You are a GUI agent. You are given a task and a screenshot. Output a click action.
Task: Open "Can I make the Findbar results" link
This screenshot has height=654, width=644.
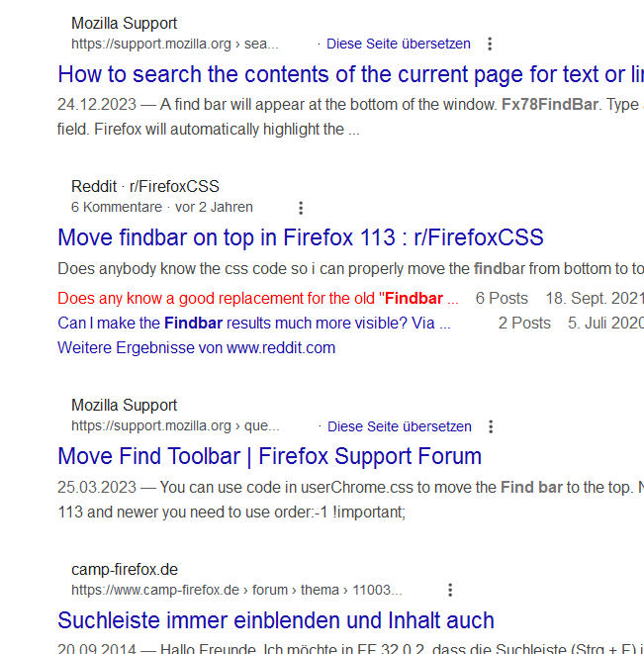point(253,323)
